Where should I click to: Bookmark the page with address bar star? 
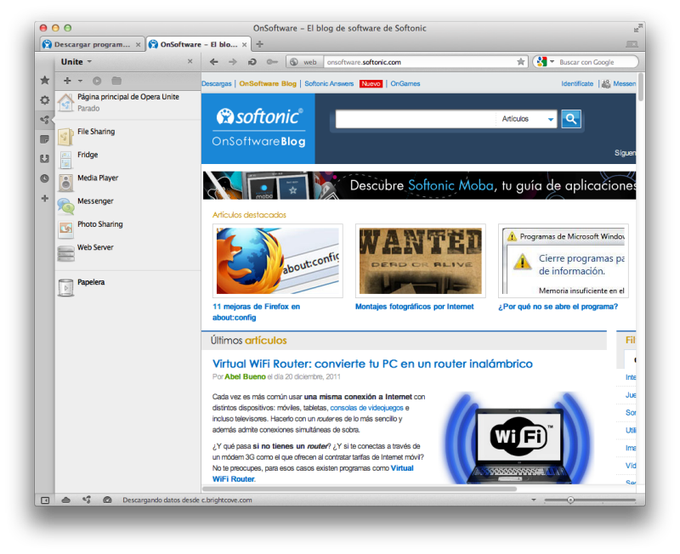pos(521,62)
